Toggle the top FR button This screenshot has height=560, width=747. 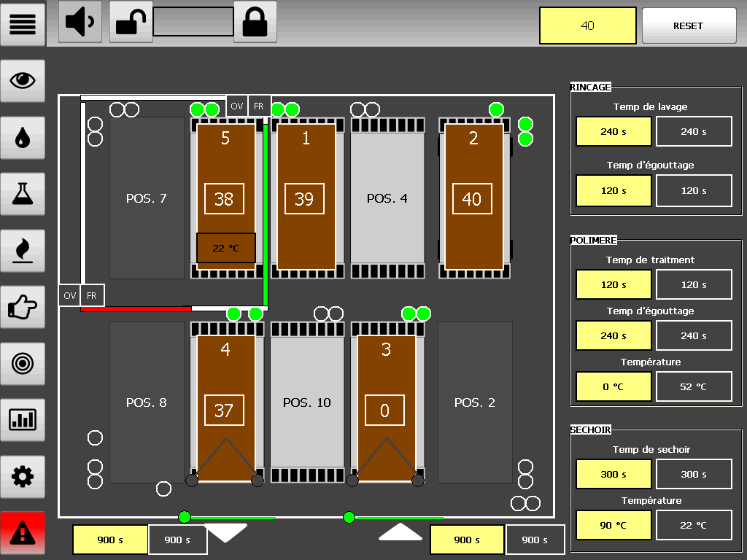point(259,106)
